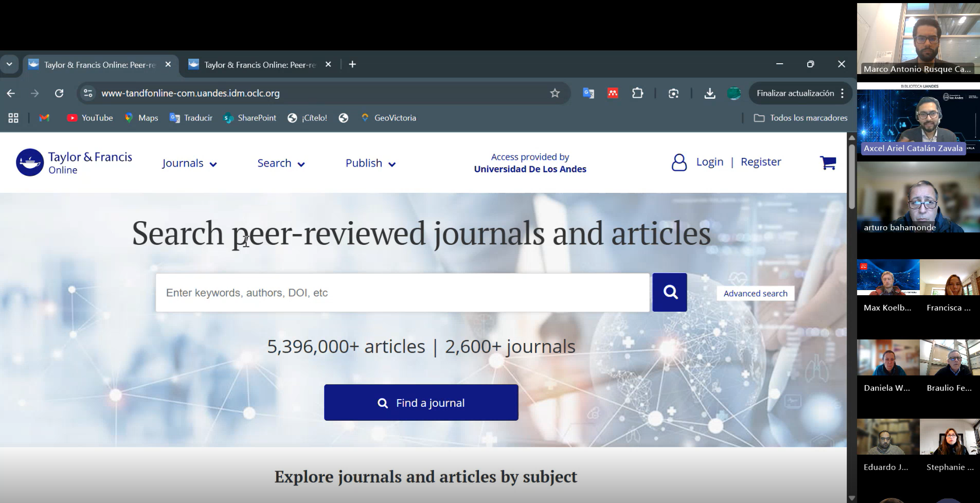This screenshot has height=503, width=980.
Task: Click Finalizar actualización button
Action: tap(795, 93)
